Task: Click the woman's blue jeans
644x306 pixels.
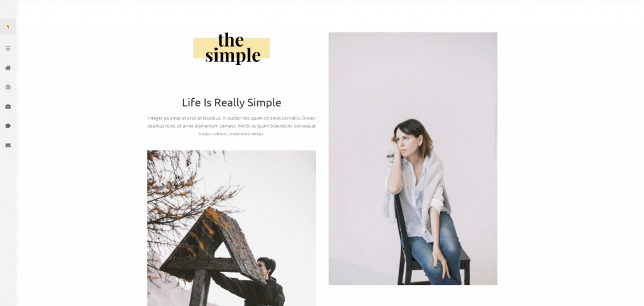Action: [435, 247]
